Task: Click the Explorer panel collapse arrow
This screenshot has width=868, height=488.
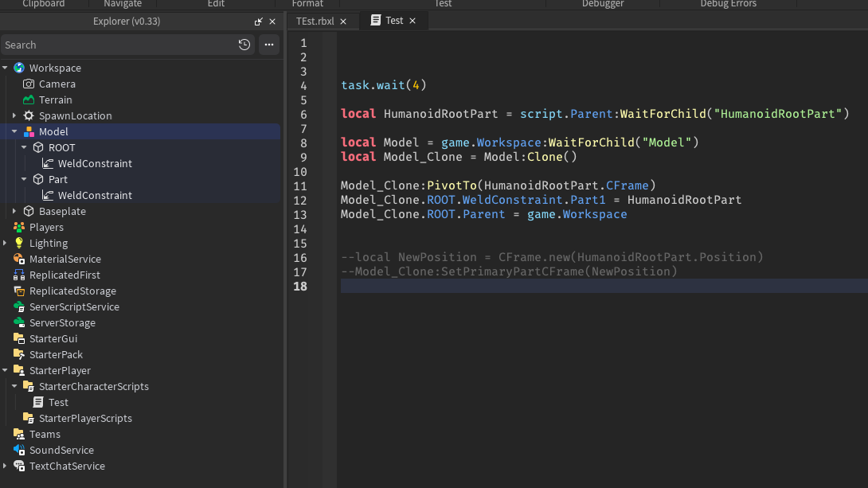Action: pos(259,21)
